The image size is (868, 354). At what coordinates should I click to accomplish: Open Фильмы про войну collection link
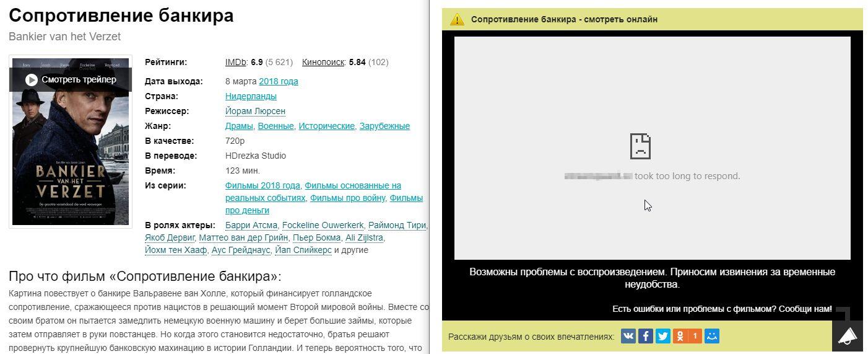pyautogui.click(x=348, y=198)
